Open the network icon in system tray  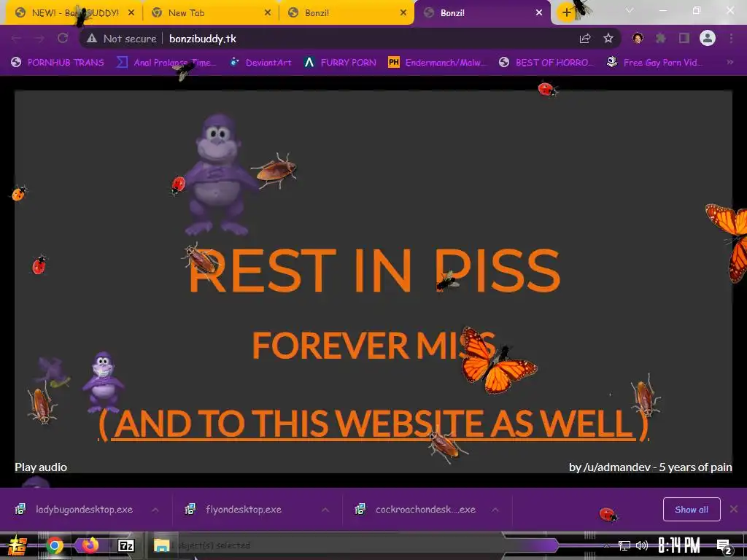624,545
